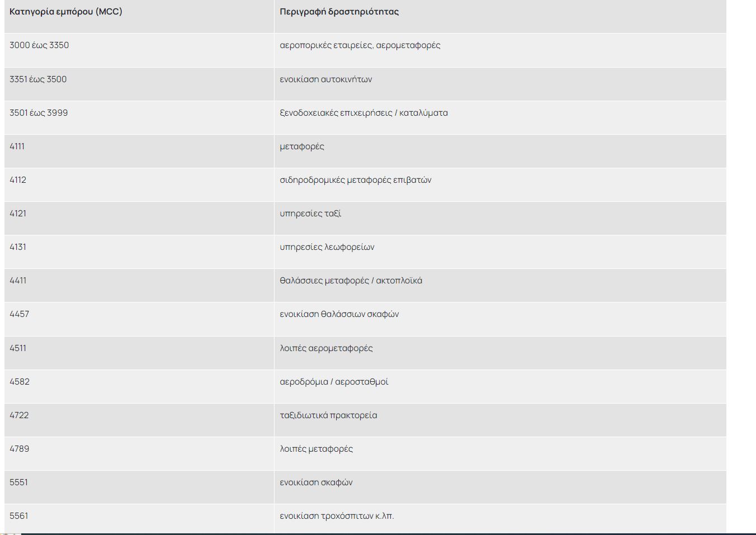Click 'ενοικίαση τροχόσπιτων κ.λπ.' description
Screen dimensions: 756x535
click(337, 516)
